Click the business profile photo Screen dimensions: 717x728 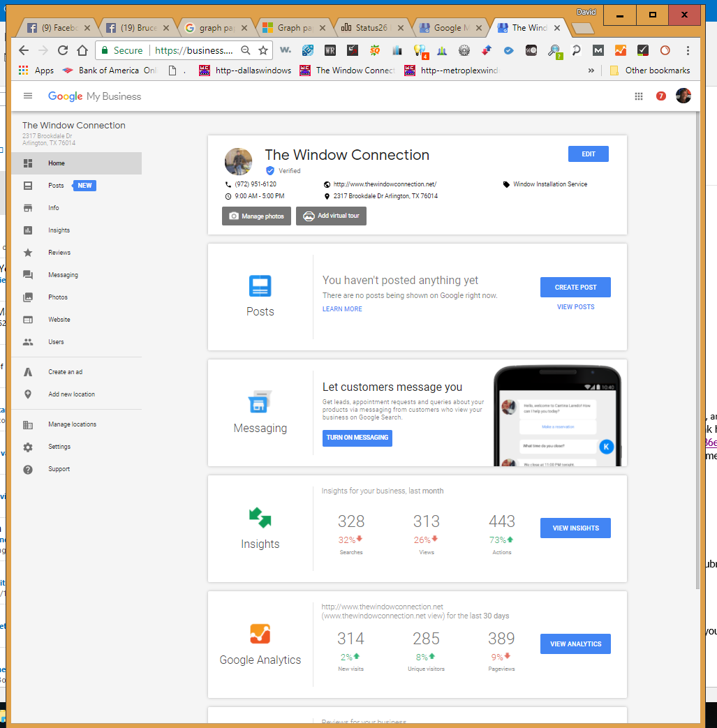click(x=238, y=161)
